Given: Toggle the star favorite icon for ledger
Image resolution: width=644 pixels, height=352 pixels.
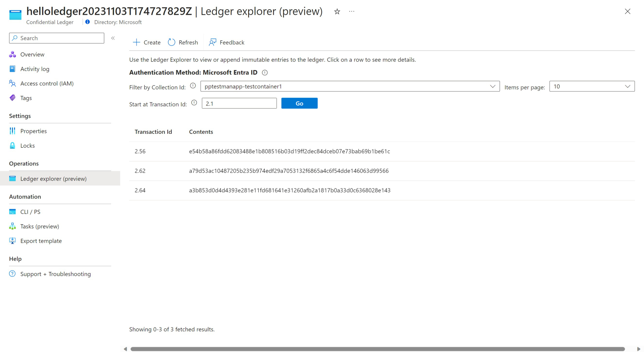Looking at the screenshot, I should coord(337,12).
